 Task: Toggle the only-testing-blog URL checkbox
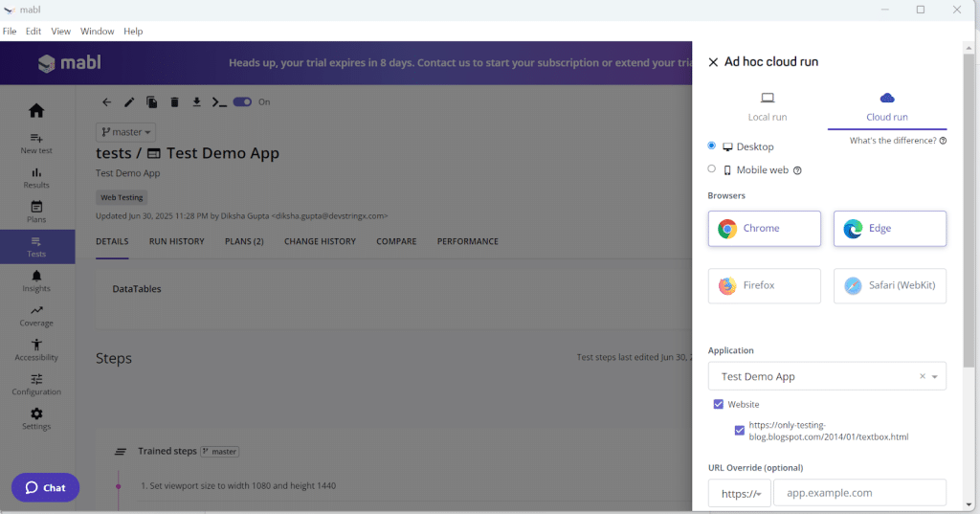(740, 430)
